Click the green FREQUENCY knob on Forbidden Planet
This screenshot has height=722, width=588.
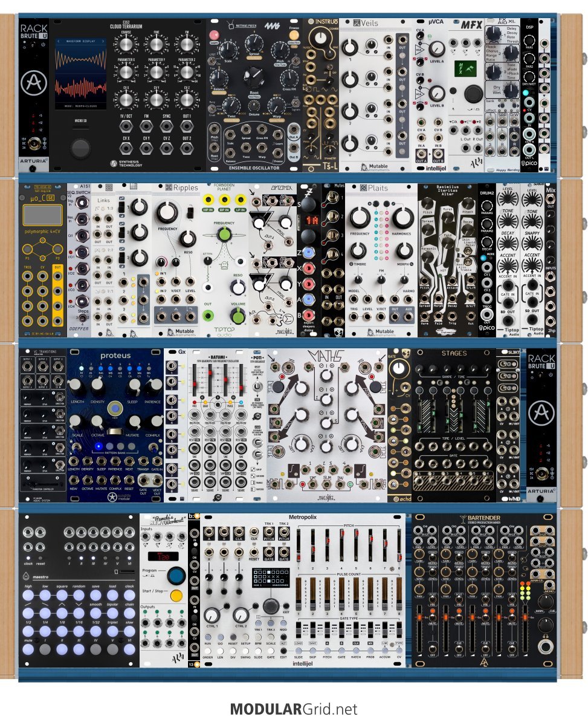click(x=224, y=235)
